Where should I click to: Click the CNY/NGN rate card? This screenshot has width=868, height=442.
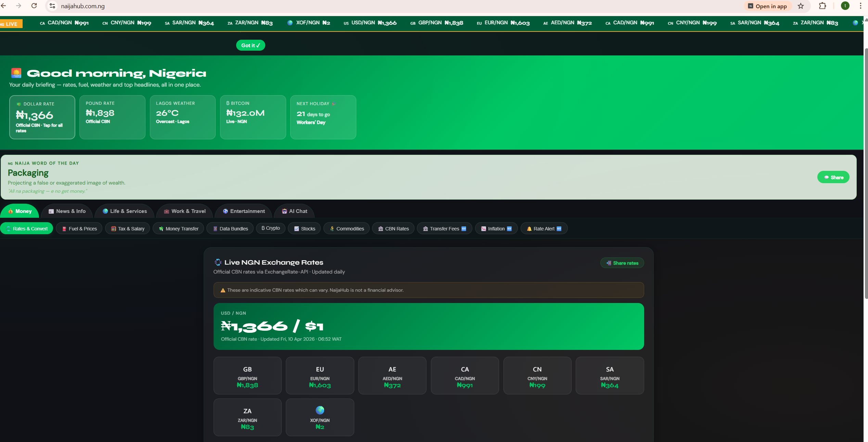(537, 376)
